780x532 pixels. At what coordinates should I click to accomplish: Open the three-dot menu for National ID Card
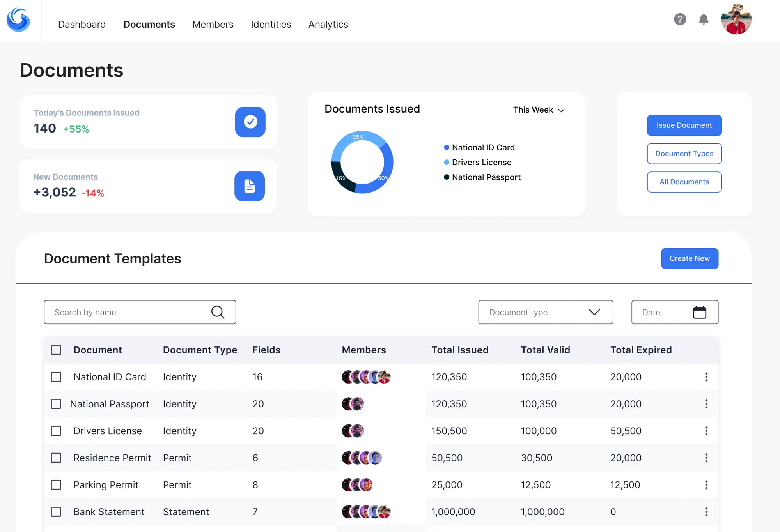706,377
